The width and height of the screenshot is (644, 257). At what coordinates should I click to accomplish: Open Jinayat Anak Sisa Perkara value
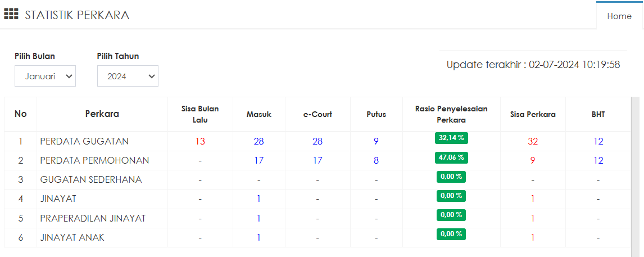pyautogui.click(x=532, y=238)
